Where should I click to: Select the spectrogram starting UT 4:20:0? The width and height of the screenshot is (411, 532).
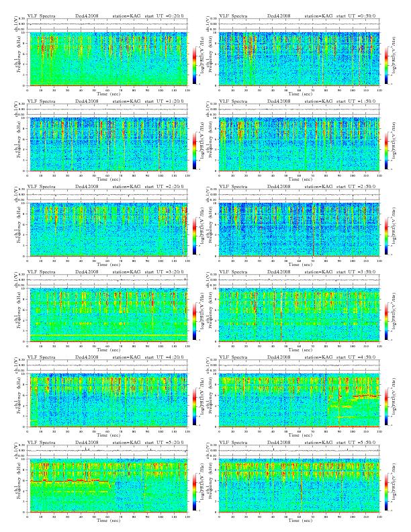pos(109,400)
